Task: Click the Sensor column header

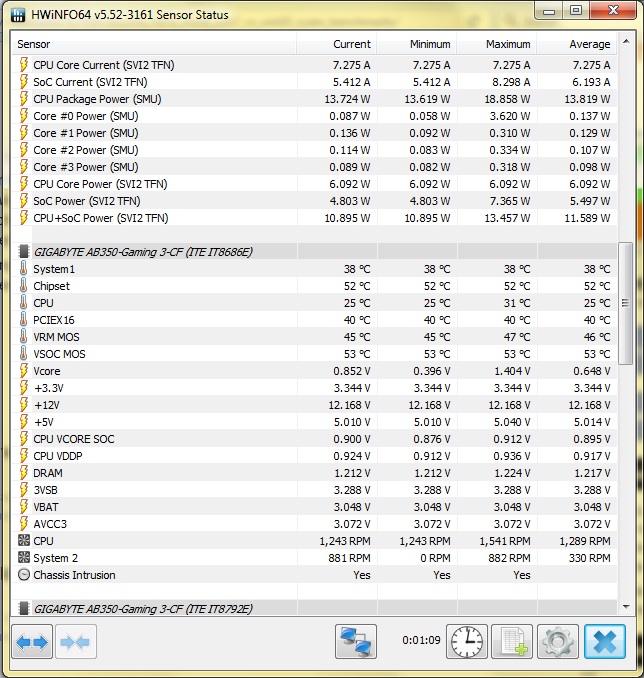Action: pos(150,44)
